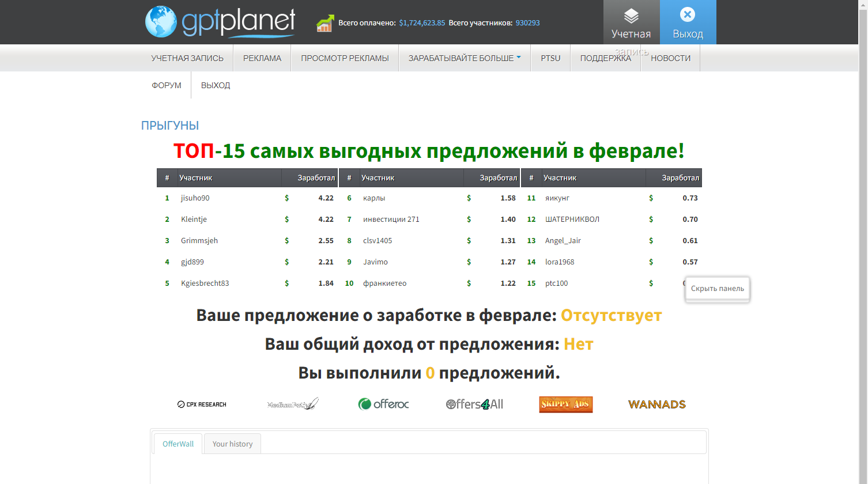This screenshot has height=484, width=868.
Task: Go to ПРОСМОТР РЕКЛАМЫ menu item
Action: [345, 58]
